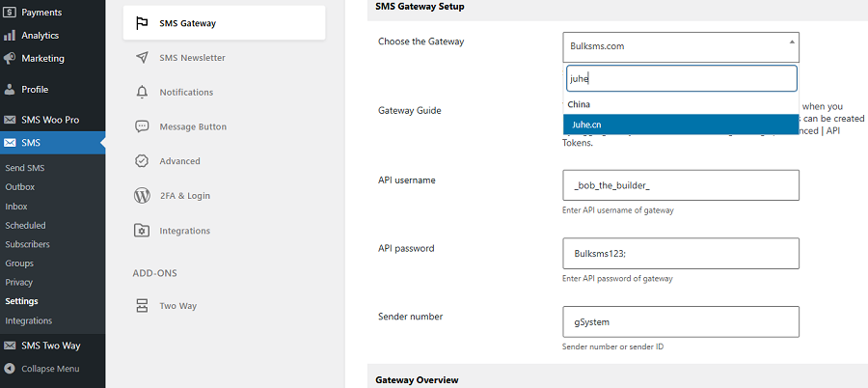
Task: Open the Privacy submenu page
Action: [19, 282]
